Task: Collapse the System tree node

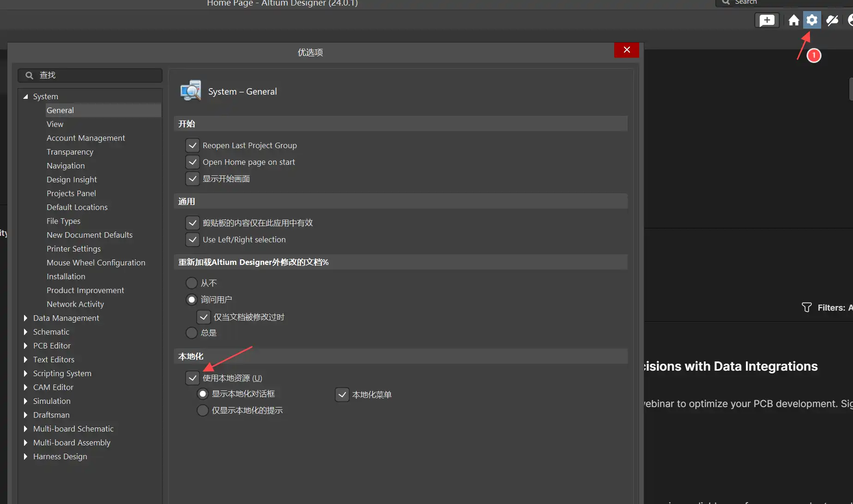Action: [25, 96]
